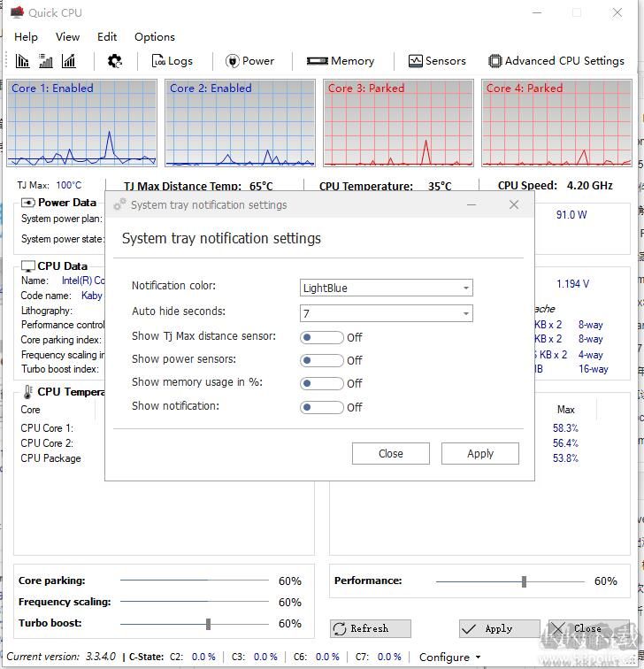This screenshot has width=644, height=669.
Task: Click the Quick CPU app icon
Action: pyautogui.click(x=17, y=12)
